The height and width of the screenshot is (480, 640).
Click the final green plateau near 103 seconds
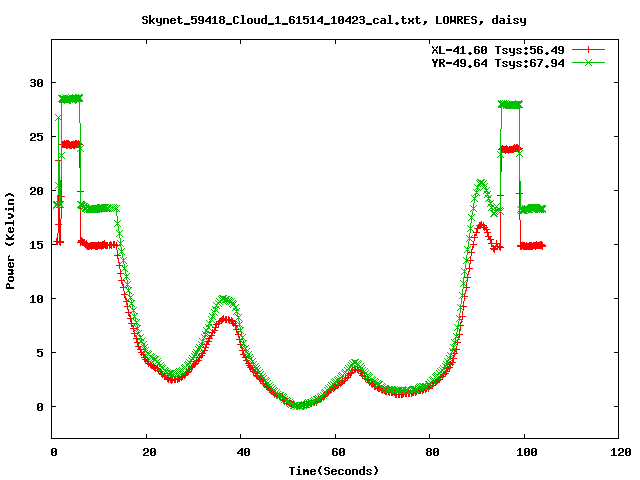[532, 209]
